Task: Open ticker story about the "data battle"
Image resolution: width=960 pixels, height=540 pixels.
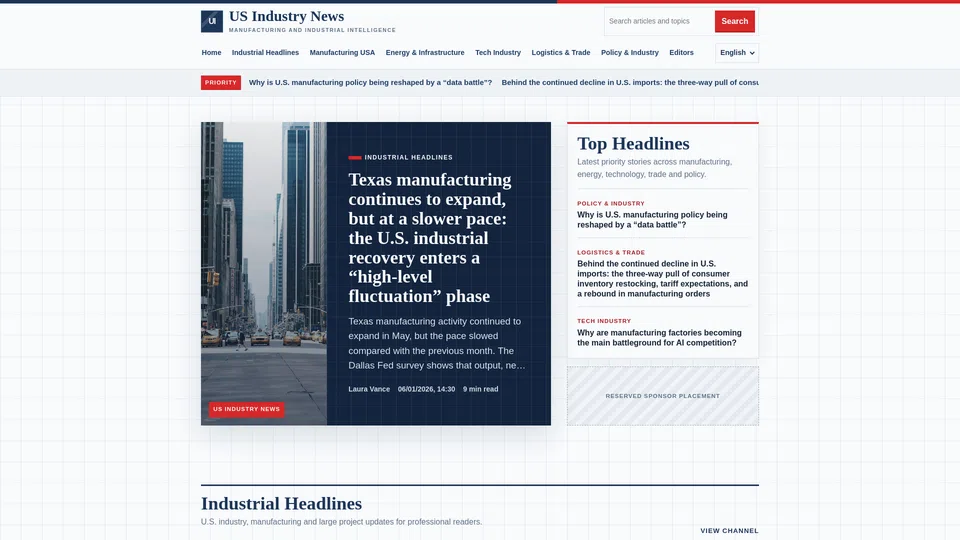Action: click(x=370, y=83)
